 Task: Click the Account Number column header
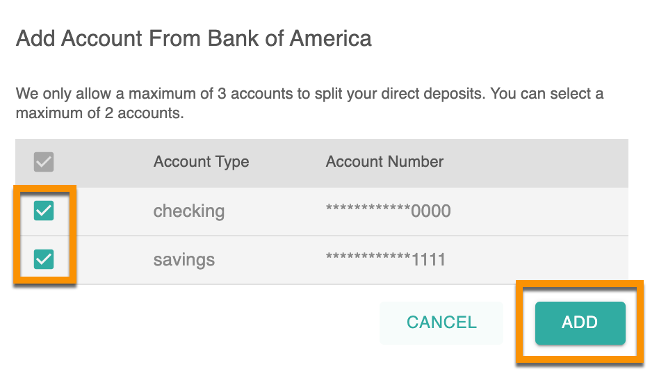click(384, 162)
